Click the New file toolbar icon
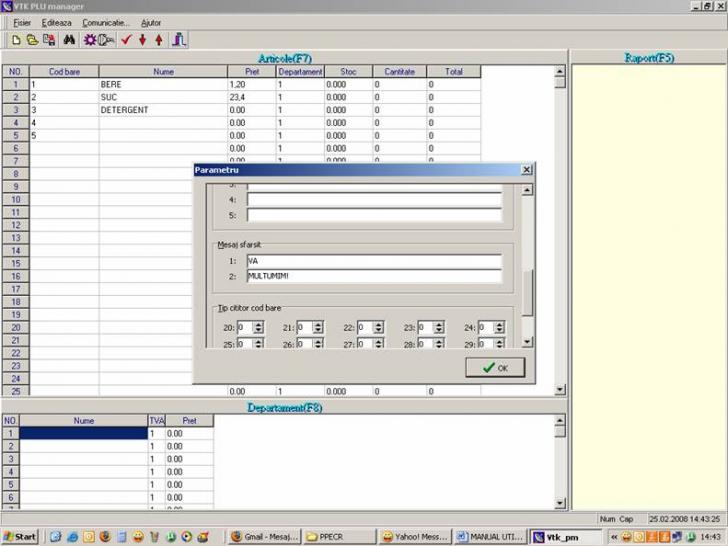Image resolution: width=728 pixels, height=546 pixels. 16,40
